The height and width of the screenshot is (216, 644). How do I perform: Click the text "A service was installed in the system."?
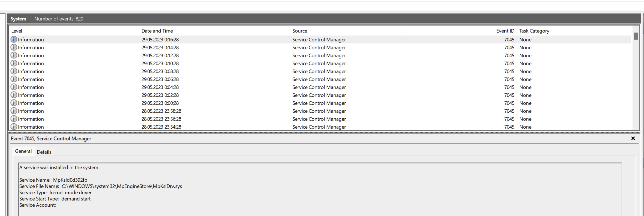(x=59, y=167)
